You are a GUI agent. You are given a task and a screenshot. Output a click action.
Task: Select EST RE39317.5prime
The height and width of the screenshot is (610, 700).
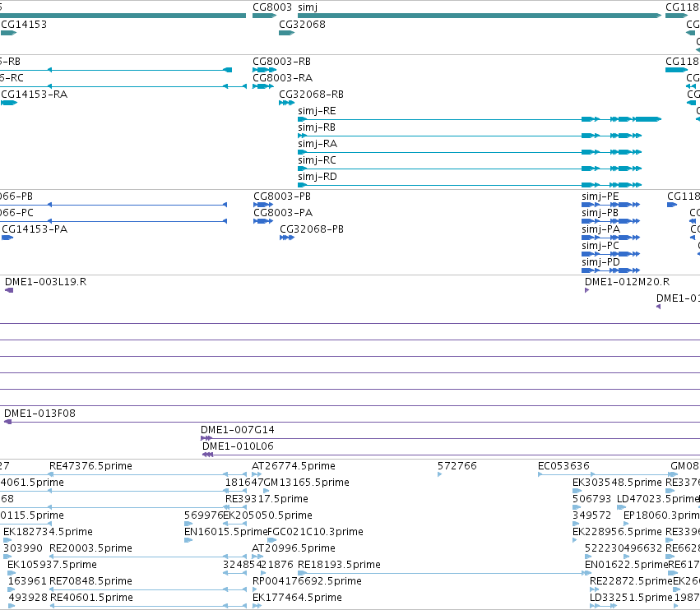(267, 499)
